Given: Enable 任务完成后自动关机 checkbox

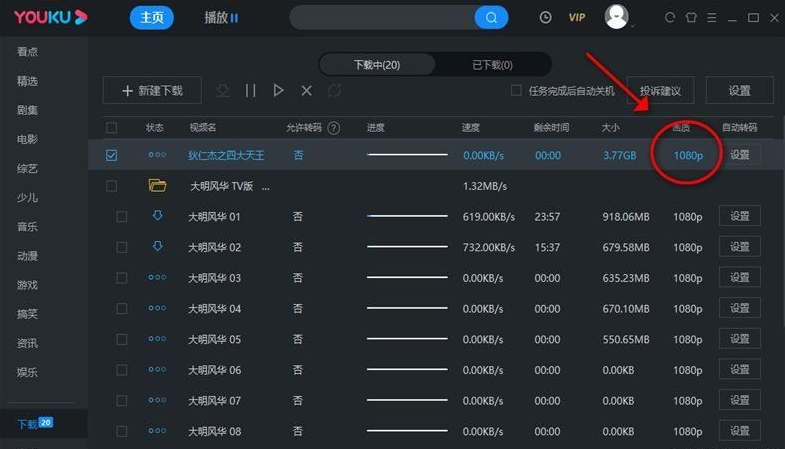Looking at the screenshot, I should (516, 91).
